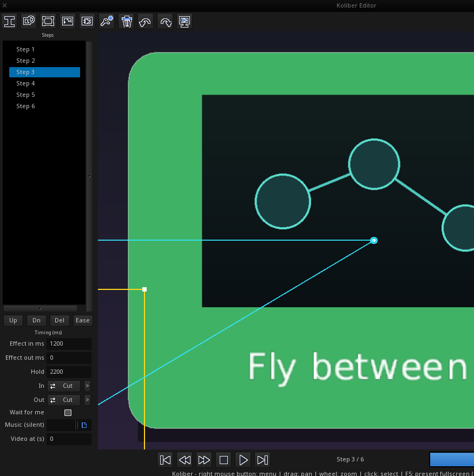Viewport: 474px width, 476px height.
Task: Select the highlighted Step 3 entry
Action: pos(44,72)
